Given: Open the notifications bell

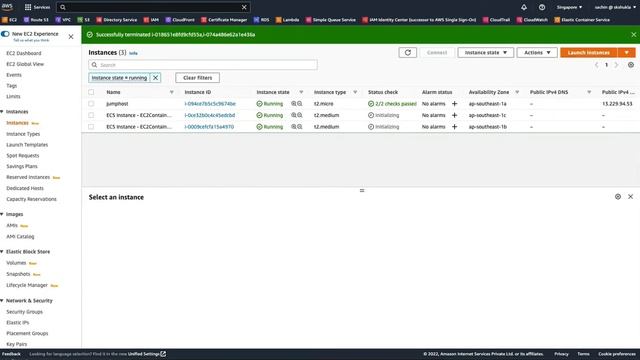Looking at the screenshot, I should click(524, 7).
